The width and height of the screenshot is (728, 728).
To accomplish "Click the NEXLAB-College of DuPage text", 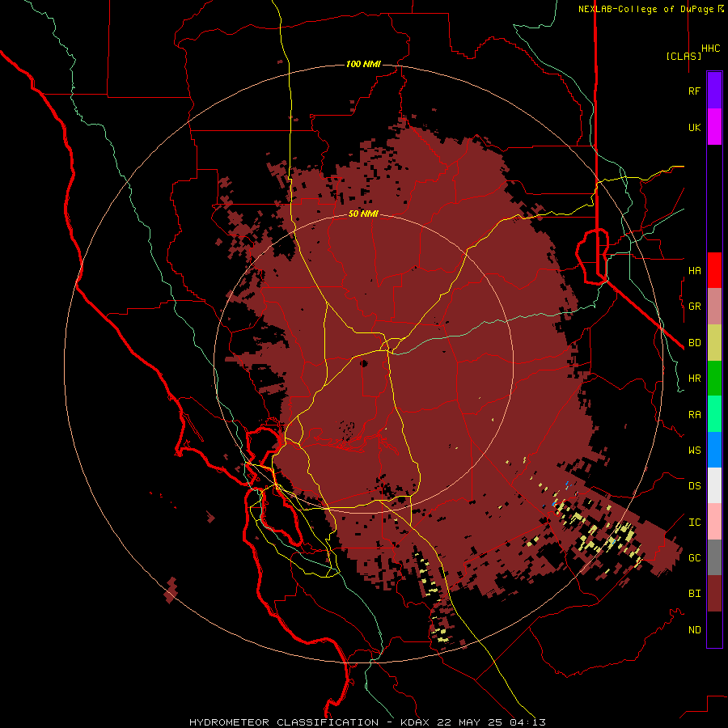I will [647, 9].
